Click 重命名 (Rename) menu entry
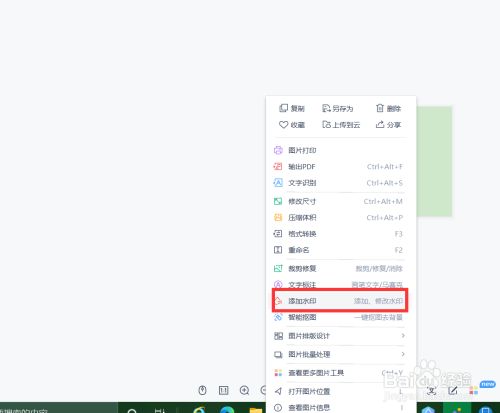 (339, 250)
